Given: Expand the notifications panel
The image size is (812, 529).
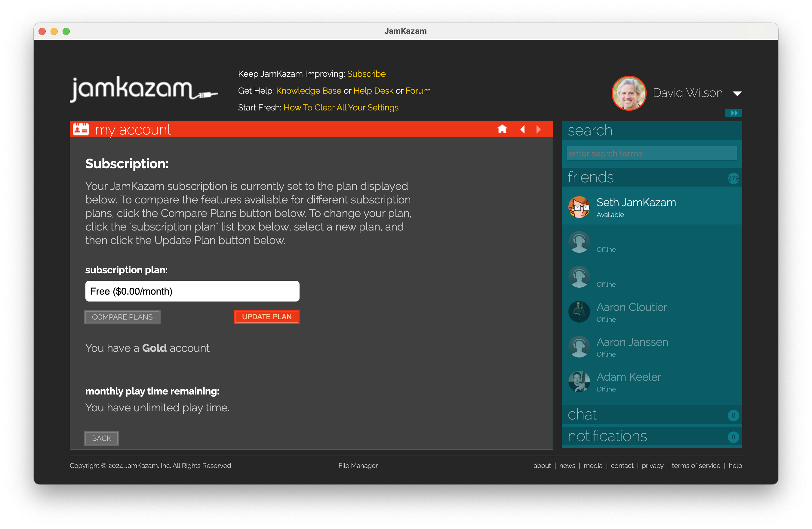Looking at the screenshot, I should [x=651, y=436].
